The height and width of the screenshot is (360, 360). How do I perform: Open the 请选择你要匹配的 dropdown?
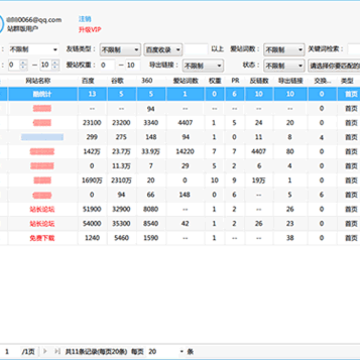click(x=334, y=66)
